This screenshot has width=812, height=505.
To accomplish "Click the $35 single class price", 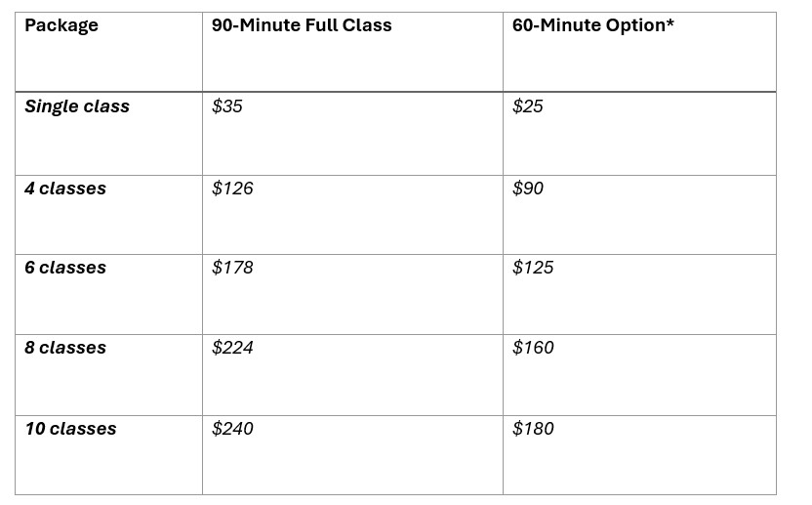I will coord(227,106).
